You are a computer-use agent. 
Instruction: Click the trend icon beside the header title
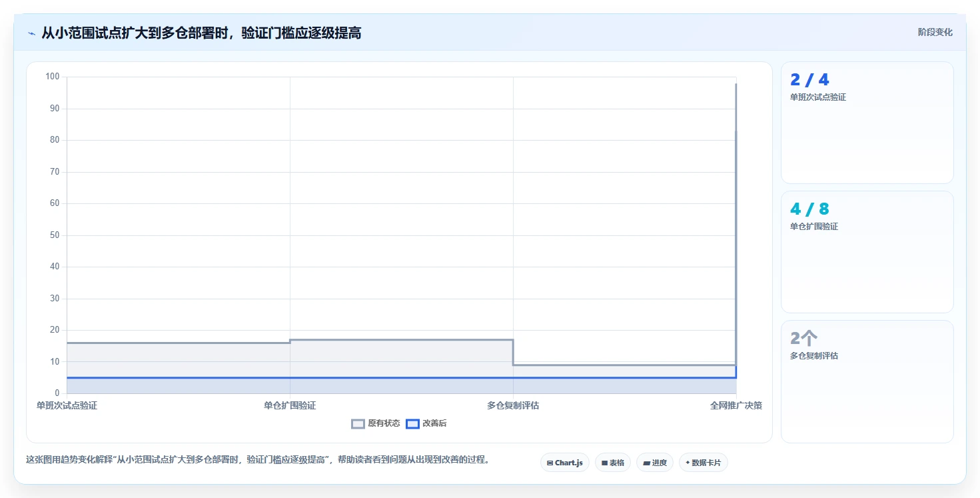[31, 33]
